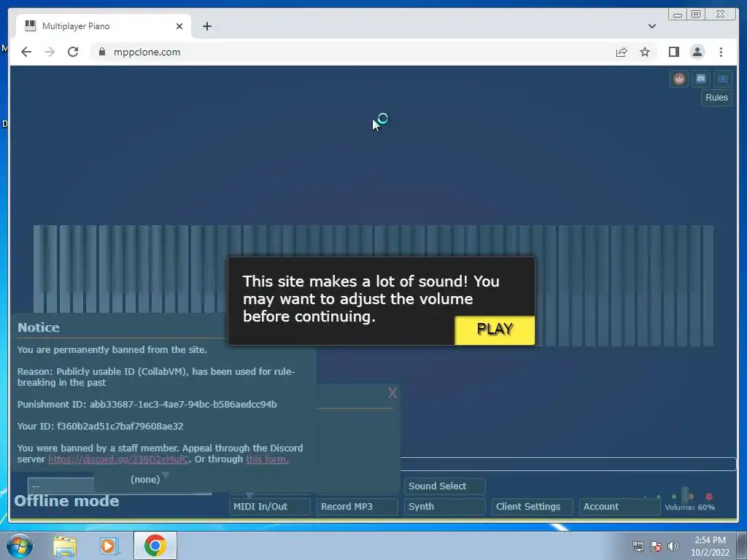The width and height of the screenshot is (747, 560).
Task: Close the panel using its X
Action: point(392,393)
